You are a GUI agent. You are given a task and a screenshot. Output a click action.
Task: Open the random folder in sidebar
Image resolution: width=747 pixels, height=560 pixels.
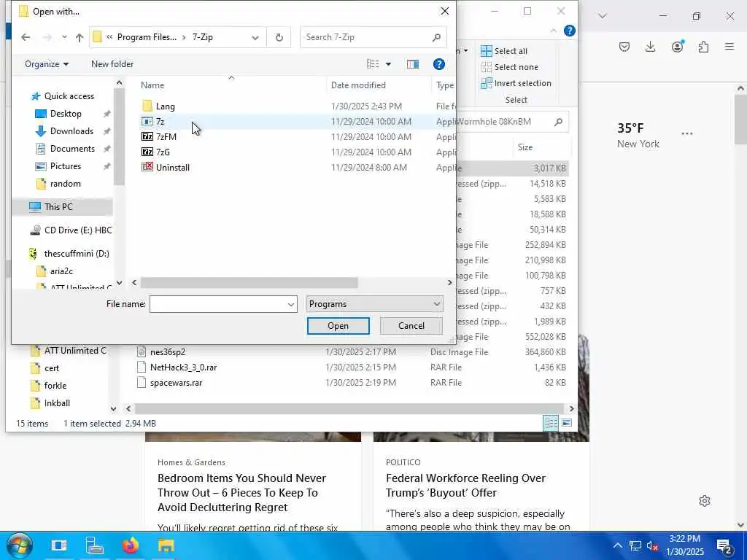(58, 184)
